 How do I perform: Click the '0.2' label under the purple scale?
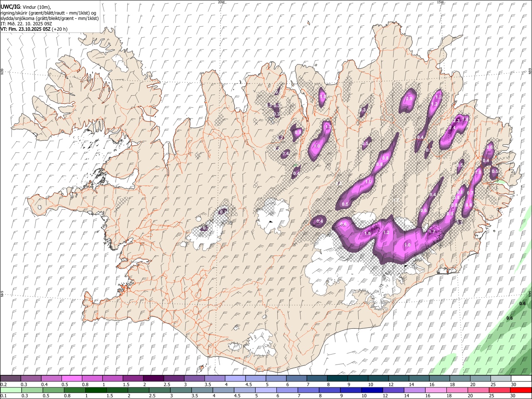[x=3, y=384]
